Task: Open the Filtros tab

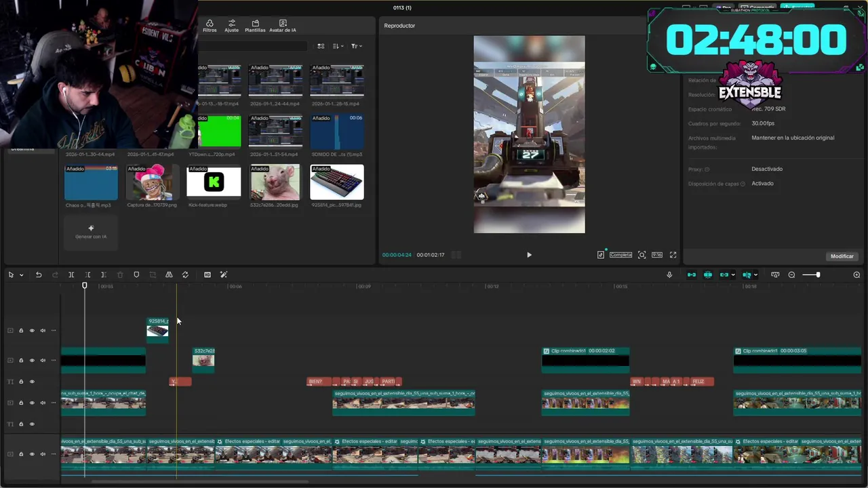Action: pos(210,26)
